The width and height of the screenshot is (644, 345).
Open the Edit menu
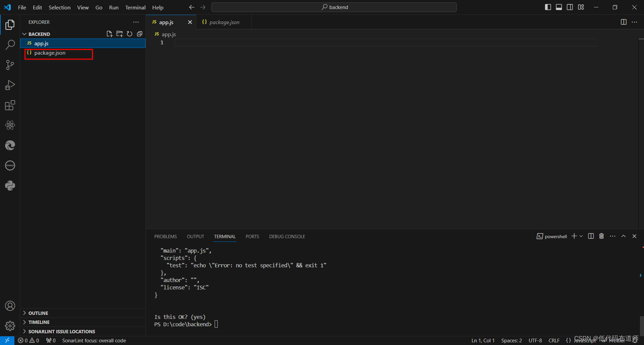37,7
